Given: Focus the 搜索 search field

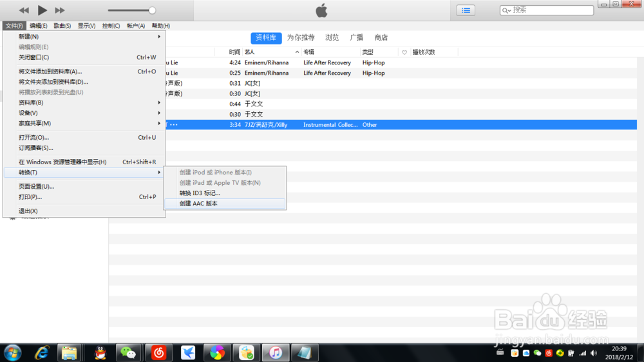Looking at the screenshot, I should point(547,10).
